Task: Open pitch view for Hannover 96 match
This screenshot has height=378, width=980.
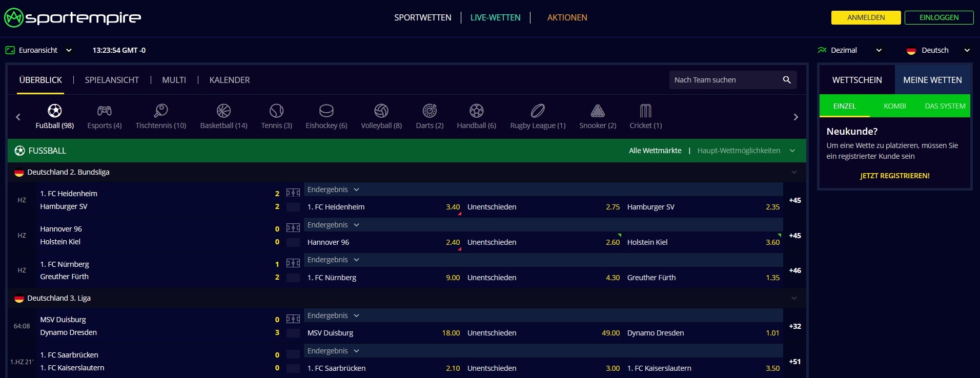Action: pyautogui.click(x=293, y=228)
